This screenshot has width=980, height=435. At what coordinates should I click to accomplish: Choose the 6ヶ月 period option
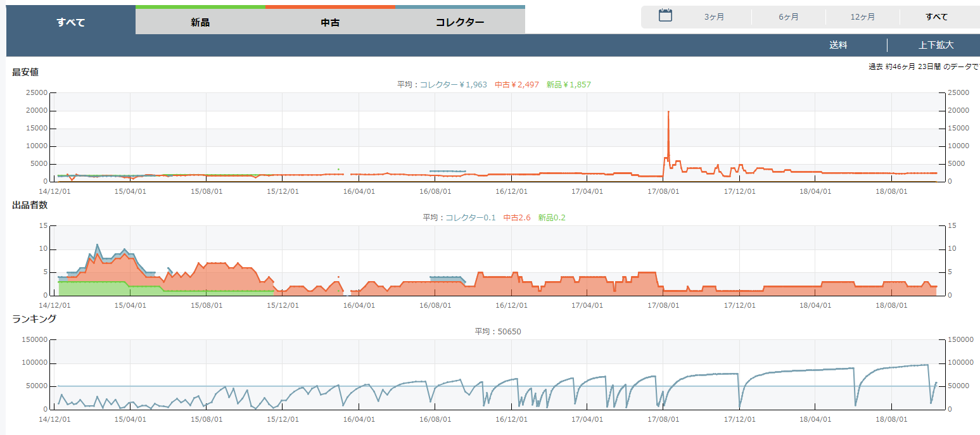point(789,17)
